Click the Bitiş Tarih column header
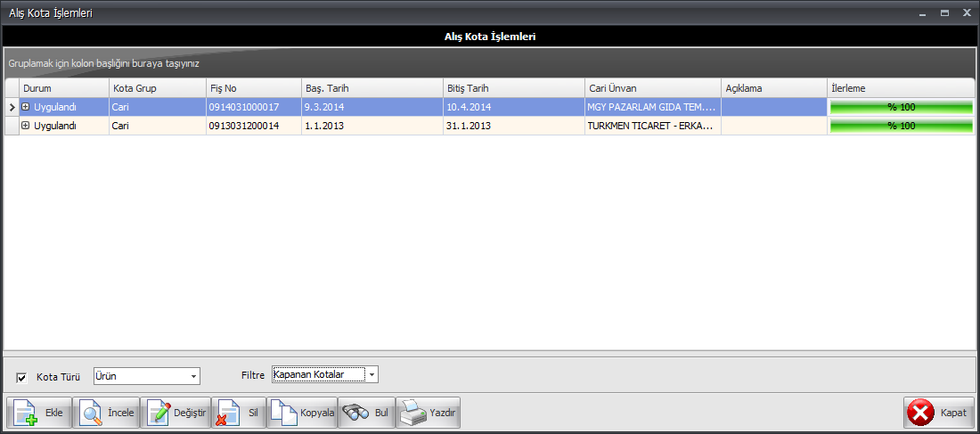 (x=512, y=88)
